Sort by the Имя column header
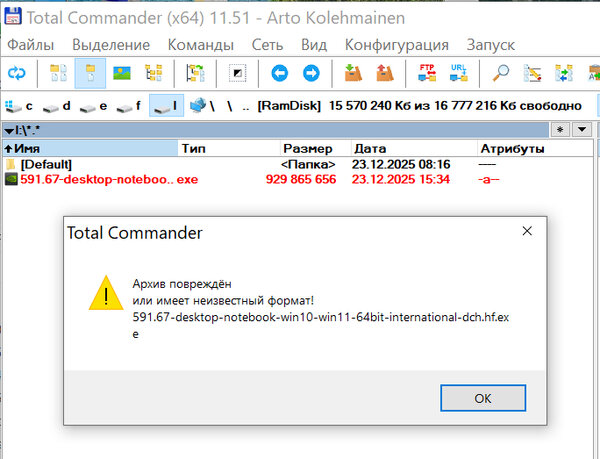The image size is (600, 459). [90, 148]
